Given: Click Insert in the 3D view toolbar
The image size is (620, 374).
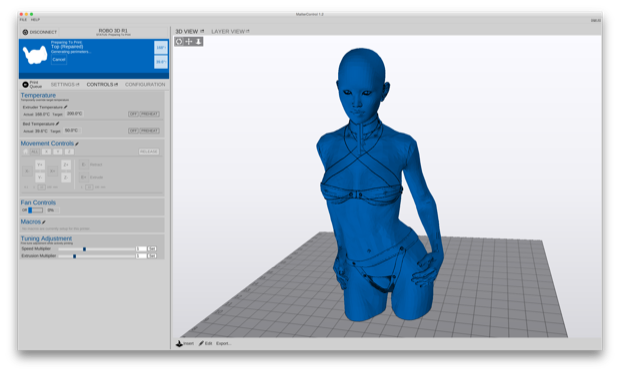Looking at the screenshot, I should (x=185, y=344).
